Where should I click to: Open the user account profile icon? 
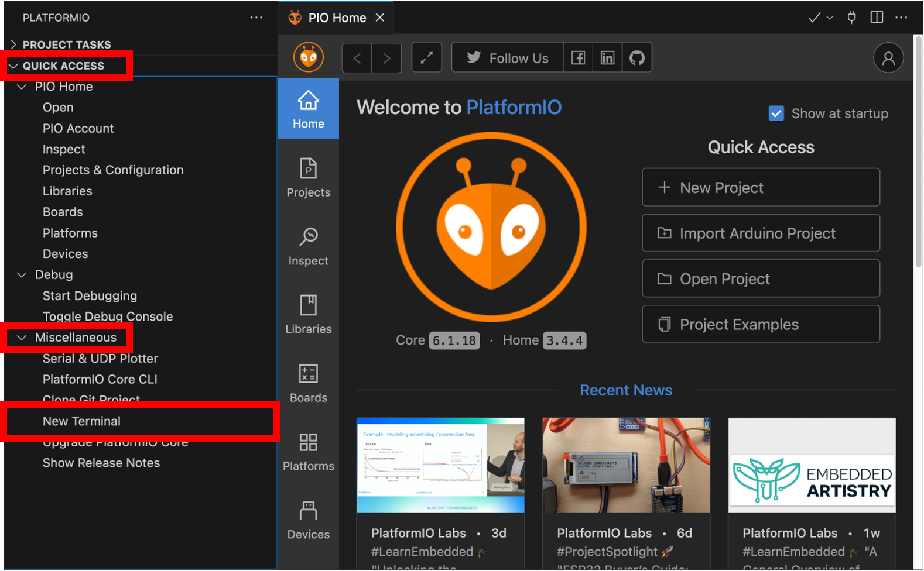tap(888, 58)
